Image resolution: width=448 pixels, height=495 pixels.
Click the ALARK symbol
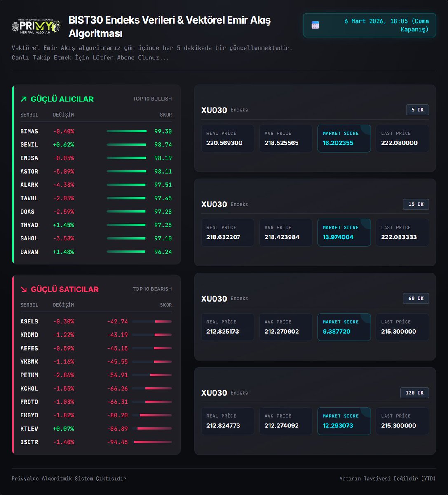point(29,185)
